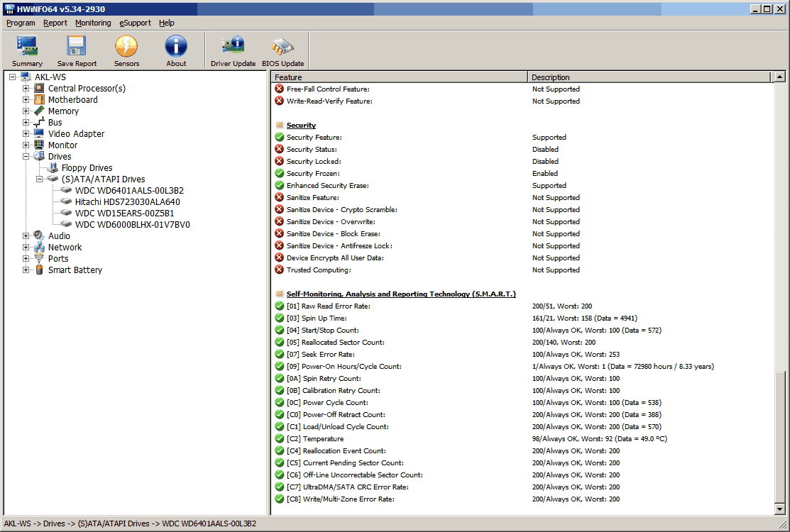Open the Help menu
Image resolution: width=790 pixels, height=532 pixels.
(x=166, y=23)
